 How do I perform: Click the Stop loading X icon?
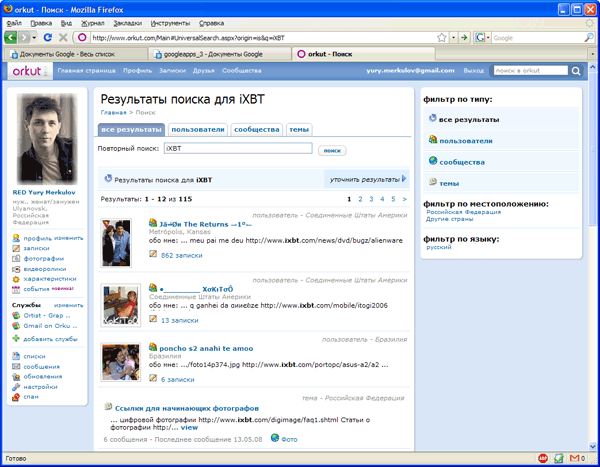[x=63, y=38]
